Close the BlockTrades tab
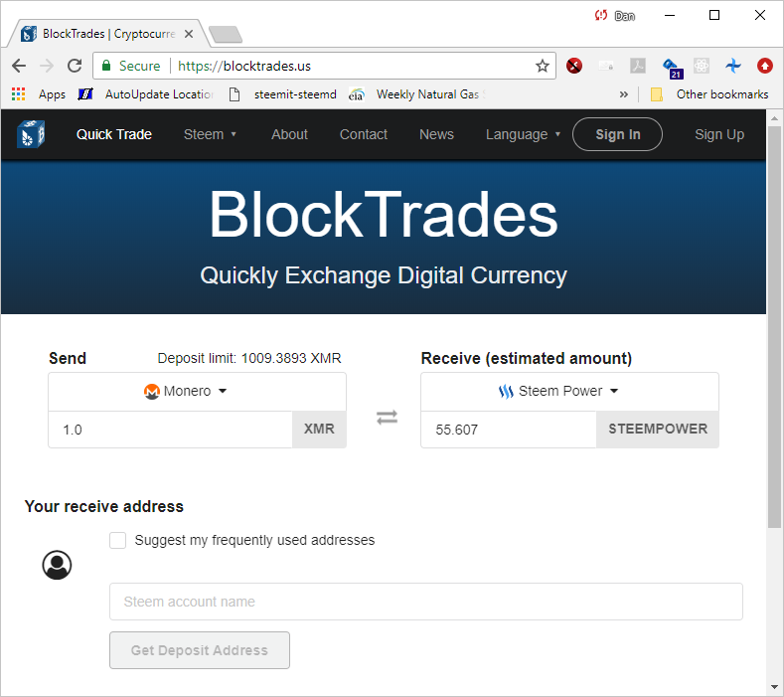784x697 pixels. 189,34
